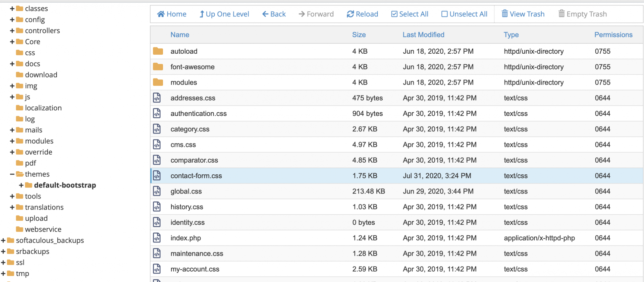Click the identity.css file icon
Screen dimensions: 644x282
[157, 222]
